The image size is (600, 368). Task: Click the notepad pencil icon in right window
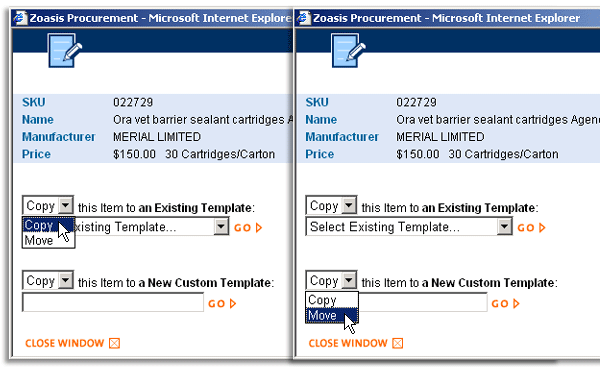pyautogui.click(x=348, y=50)
